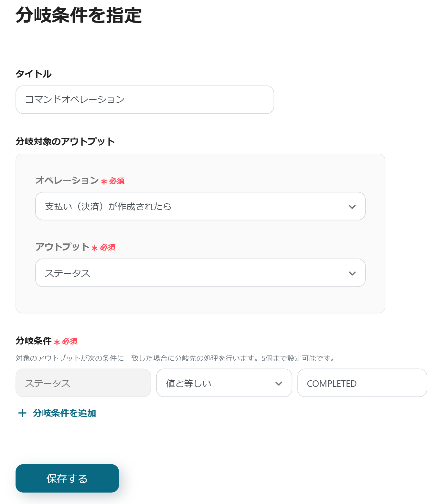
Task: Click the タイトル field label
Action: 34,74
